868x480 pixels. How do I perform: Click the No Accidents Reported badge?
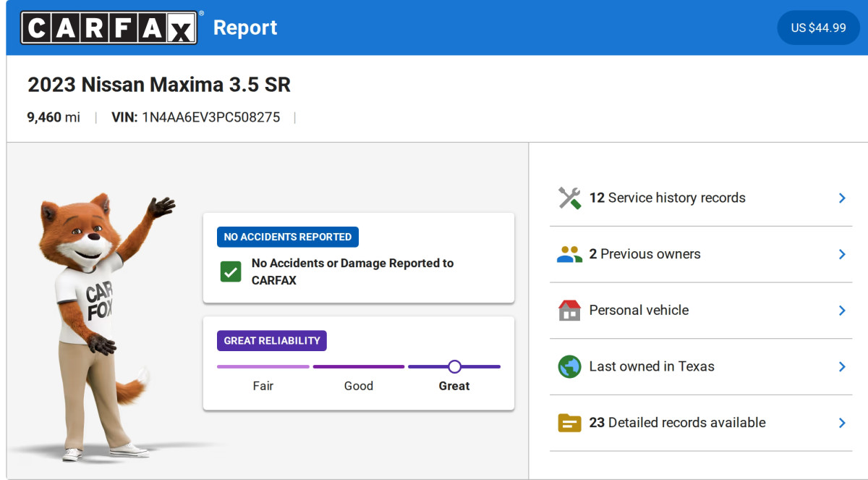287,237
